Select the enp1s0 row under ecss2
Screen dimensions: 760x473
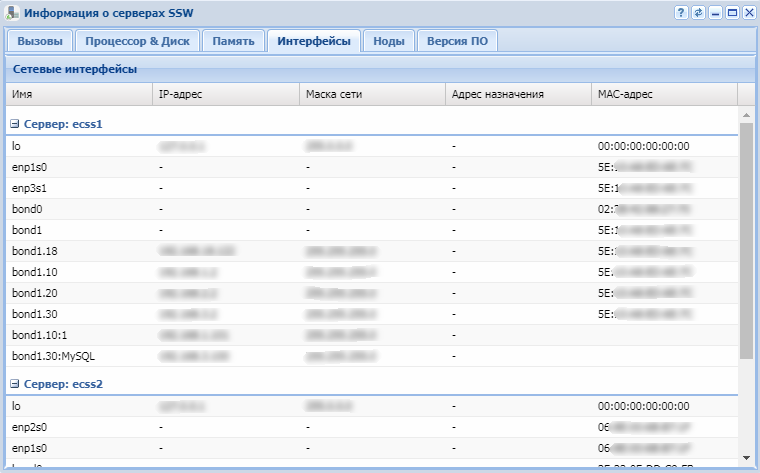click(x=372, y=448)
